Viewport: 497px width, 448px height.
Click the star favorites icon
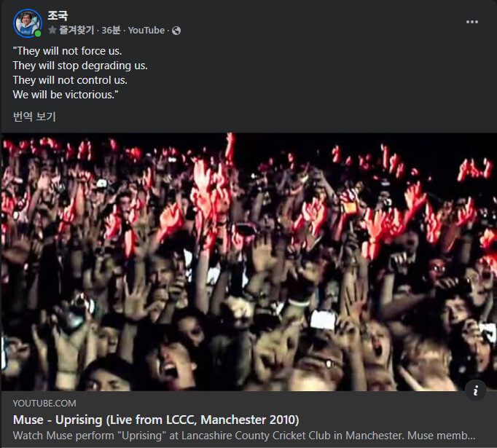point(52,30)
